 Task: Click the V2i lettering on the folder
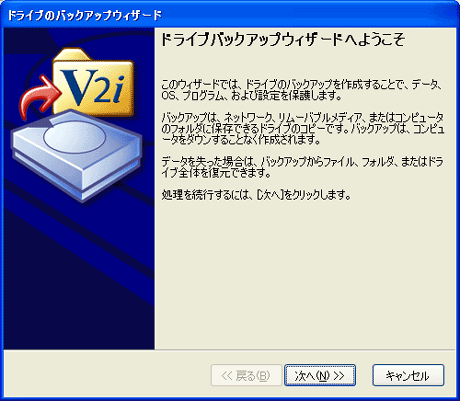tap(93, 87)
